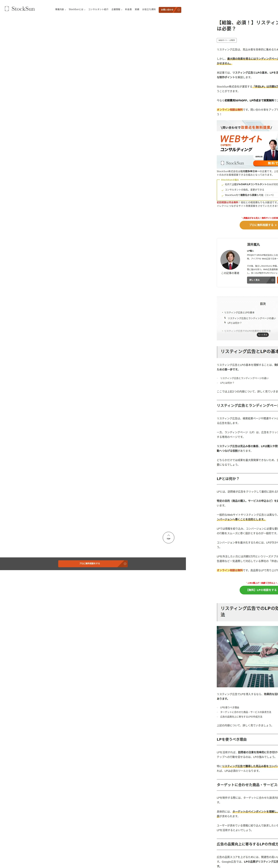Click the LPとは何か？ section heading

point(228,479)
